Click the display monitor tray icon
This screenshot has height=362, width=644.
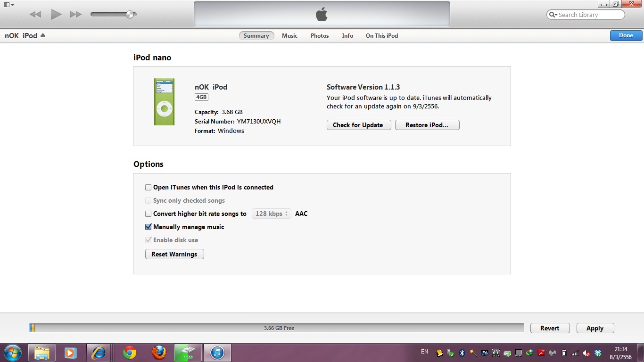(x=485, y=353)
